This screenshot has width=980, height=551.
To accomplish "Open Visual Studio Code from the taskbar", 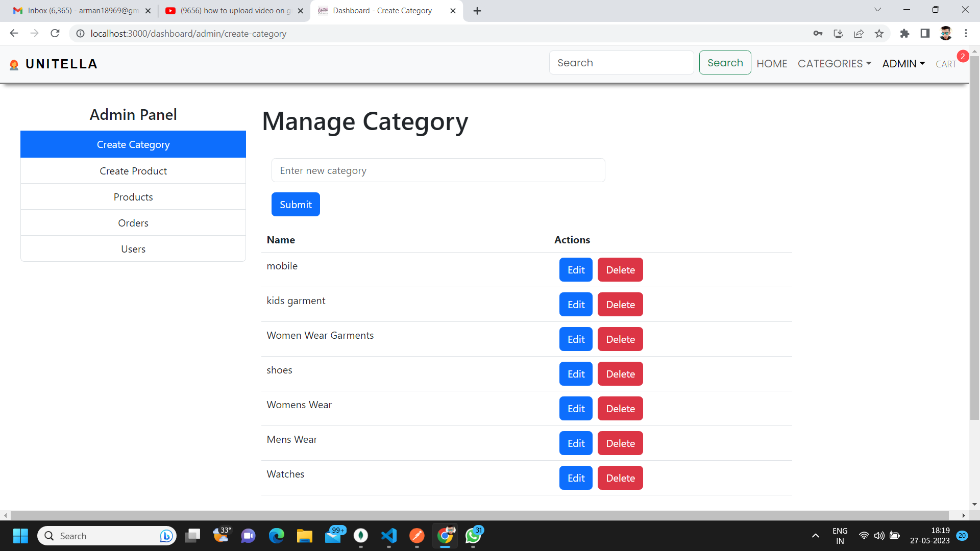I will (389, 536).
